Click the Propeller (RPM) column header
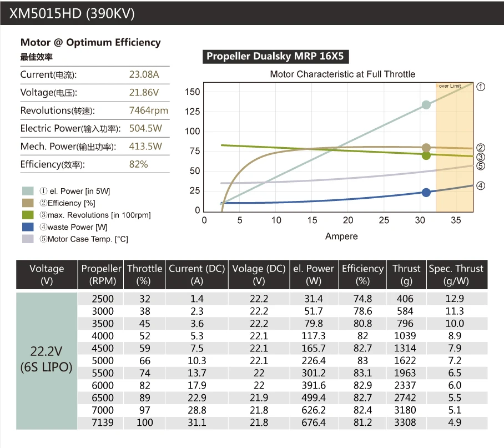 point(101,275)
